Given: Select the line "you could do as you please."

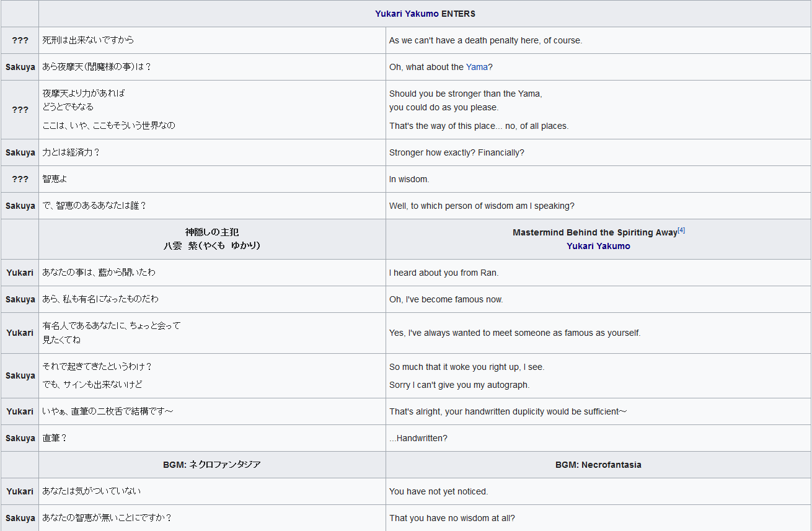Looking at the screenshot, I should [443, 107].
